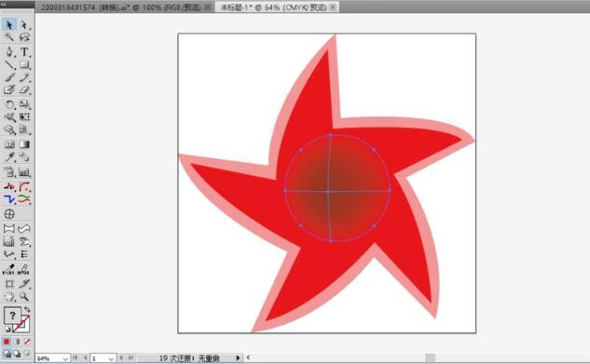
Task: Select the Hand tool
Action: (x=9, y=296)
